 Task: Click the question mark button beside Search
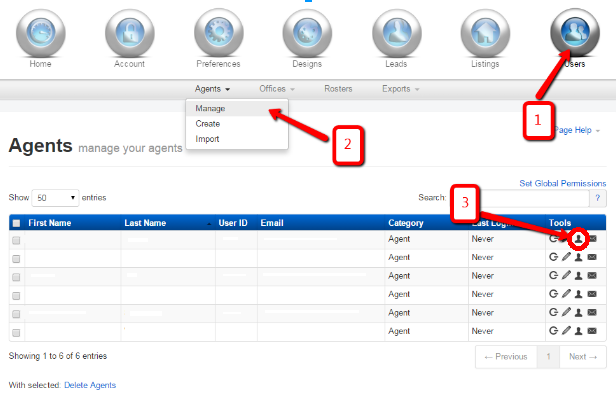[598, 198]
